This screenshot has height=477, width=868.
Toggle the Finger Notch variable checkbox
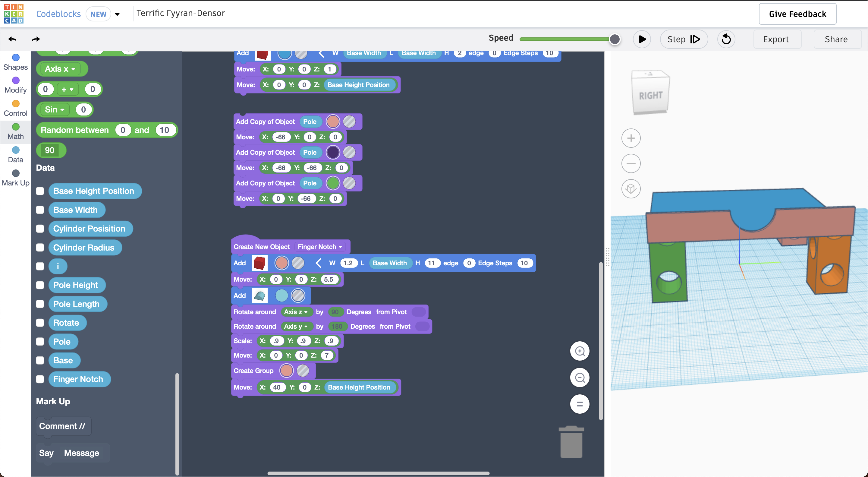coord(40,379)
